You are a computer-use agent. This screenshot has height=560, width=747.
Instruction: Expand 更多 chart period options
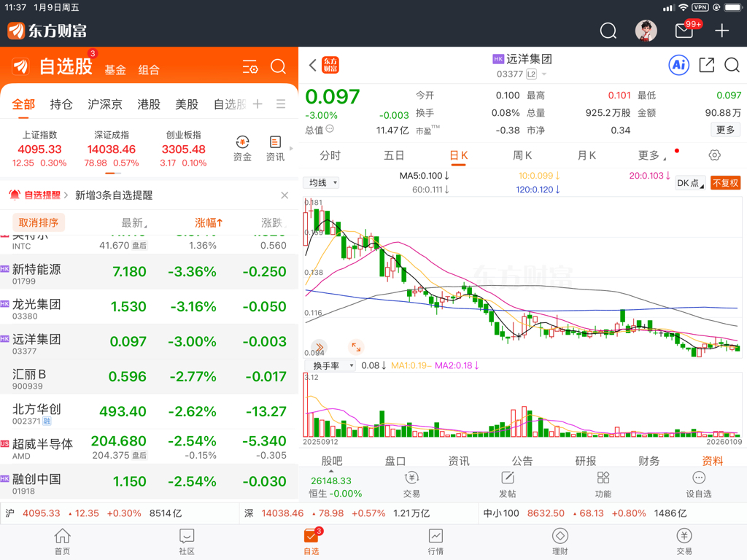pyautogui.click(x=651, y=155)
